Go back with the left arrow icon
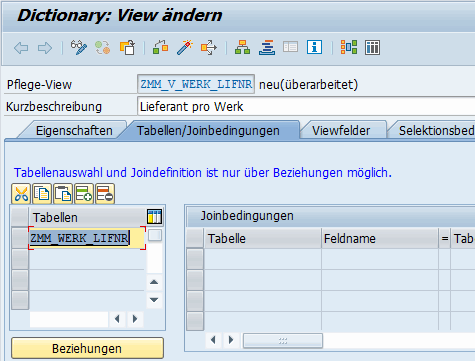Viewport: 475px width, 361px height. tap(21, 48)
